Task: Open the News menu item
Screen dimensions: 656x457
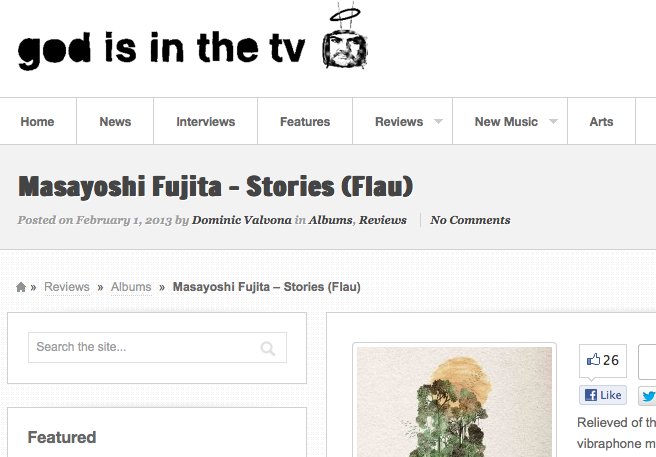Action: coord(115,122)
